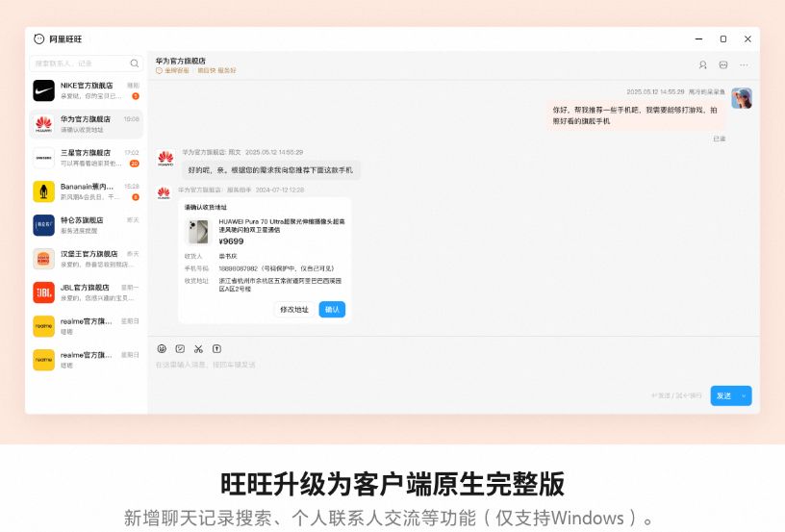The width and height of the screenshot is (785, 532).
Task: Click the sent message about recommending phones
Action: (635, 115)
